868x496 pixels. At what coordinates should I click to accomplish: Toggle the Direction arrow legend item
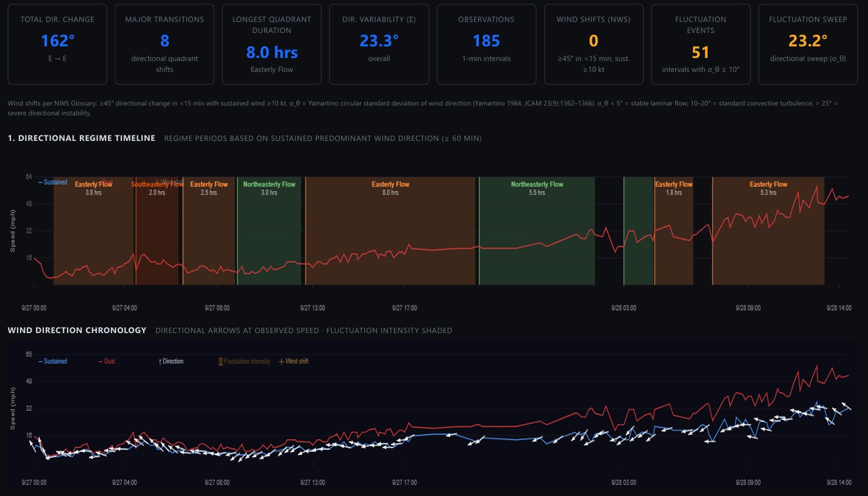pos(171,361)
